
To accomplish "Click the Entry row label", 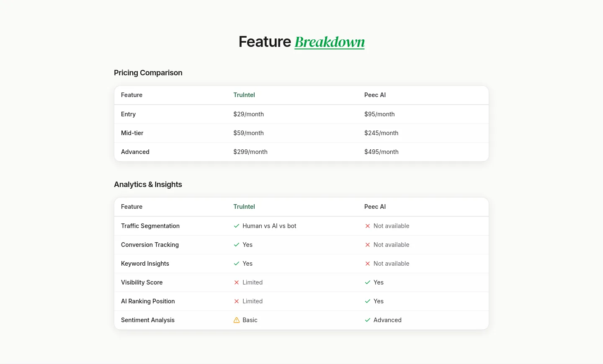I will 128,114.
